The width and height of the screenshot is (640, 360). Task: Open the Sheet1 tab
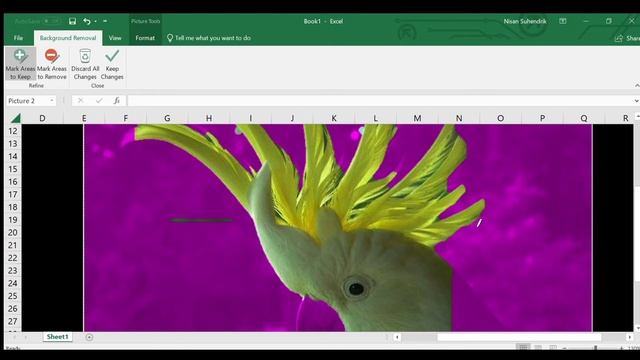[57, 337]
